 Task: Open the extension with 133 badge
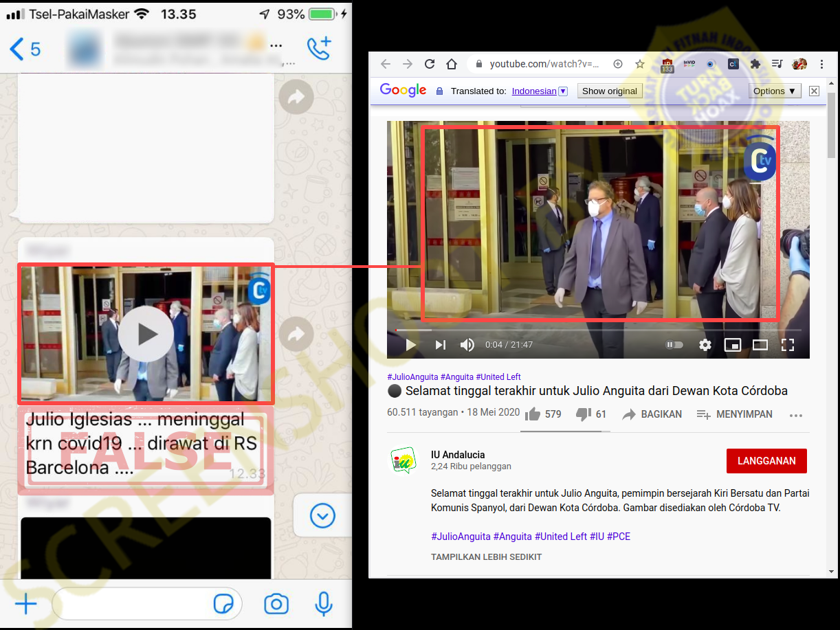[x=667, y=65]
